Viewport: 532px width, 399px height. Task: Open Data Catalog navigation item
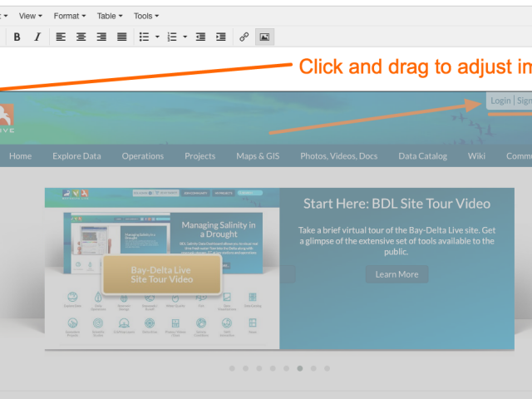coord(422,156)
